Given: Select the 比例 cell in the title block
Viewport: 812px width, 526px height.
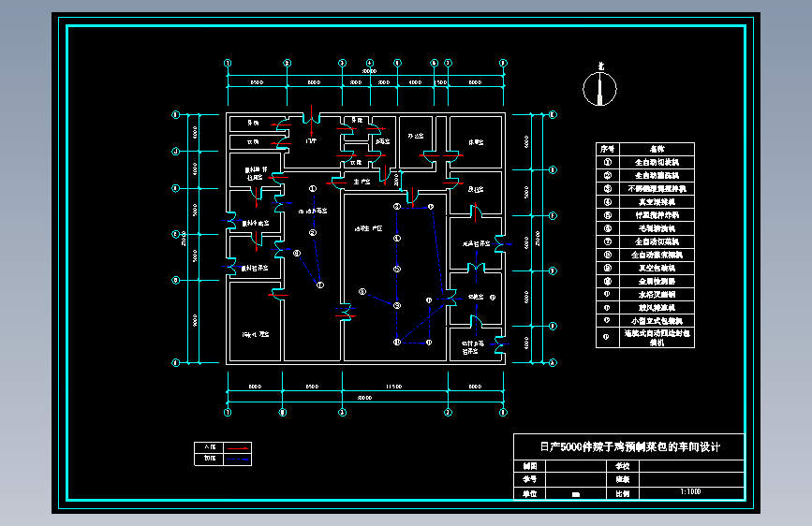Looking at the screenshot, I should 623,494.
